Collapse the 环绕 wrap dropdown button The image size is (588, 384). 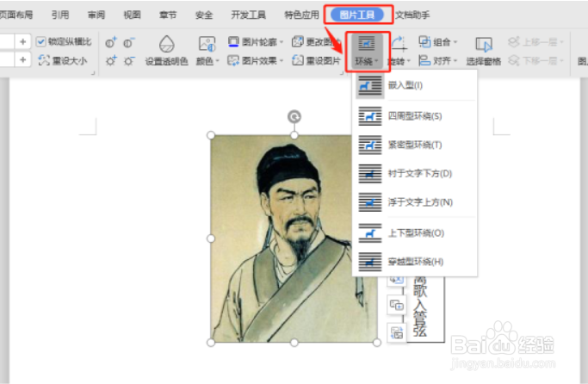tap(368, 52)
